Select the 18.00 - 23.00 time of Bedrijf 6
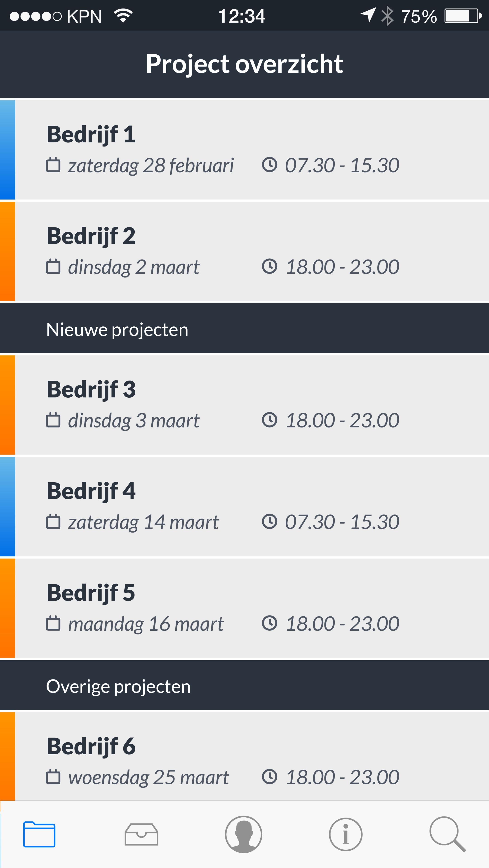 342,777
